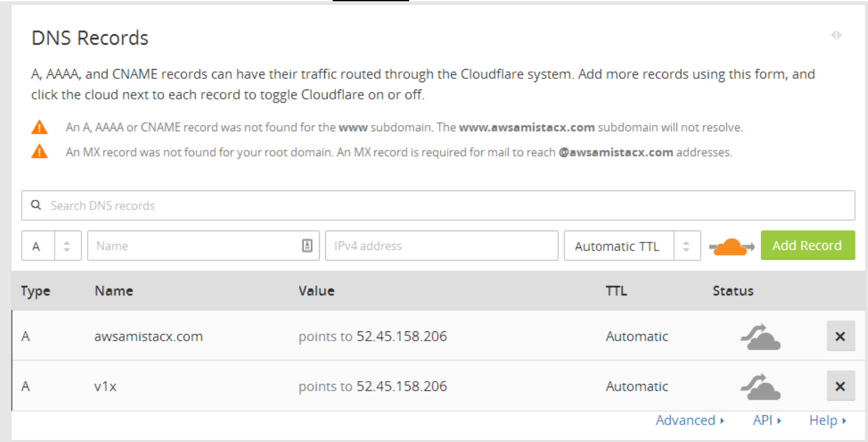
Task: Delete the awsamistacx.com A record
Action: (841, 336)
